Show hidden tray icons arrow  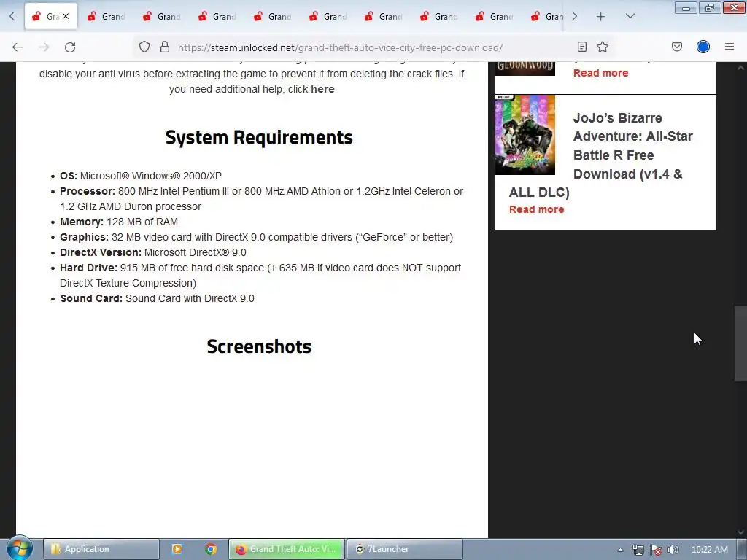[620, 550]
